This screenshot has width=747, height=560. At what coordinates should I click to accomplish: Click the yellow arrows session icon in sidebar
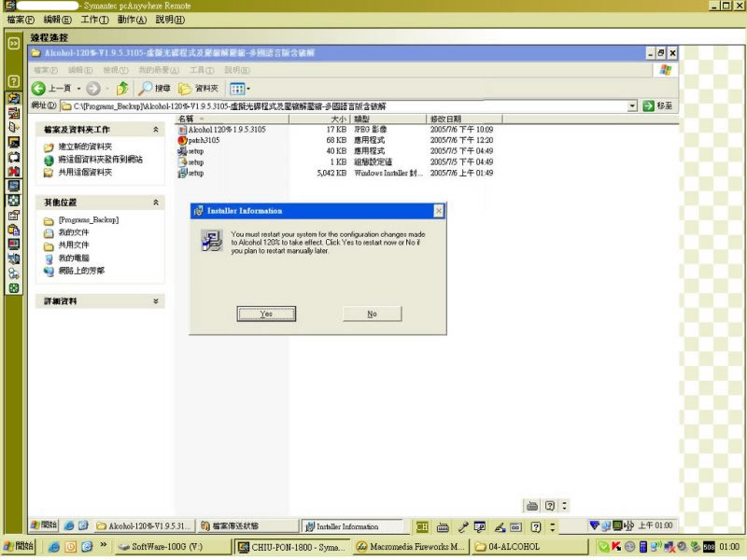coord(14,99)
